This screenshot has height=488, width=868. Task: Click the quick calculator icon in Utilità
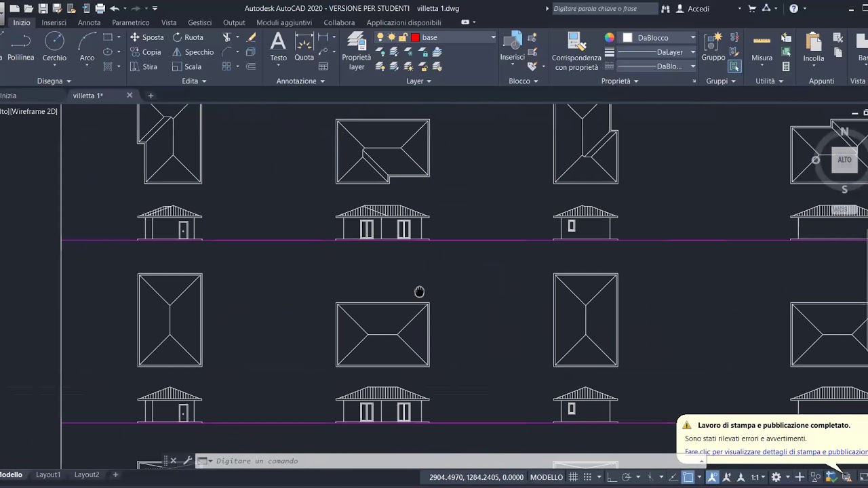coord(786,66)
